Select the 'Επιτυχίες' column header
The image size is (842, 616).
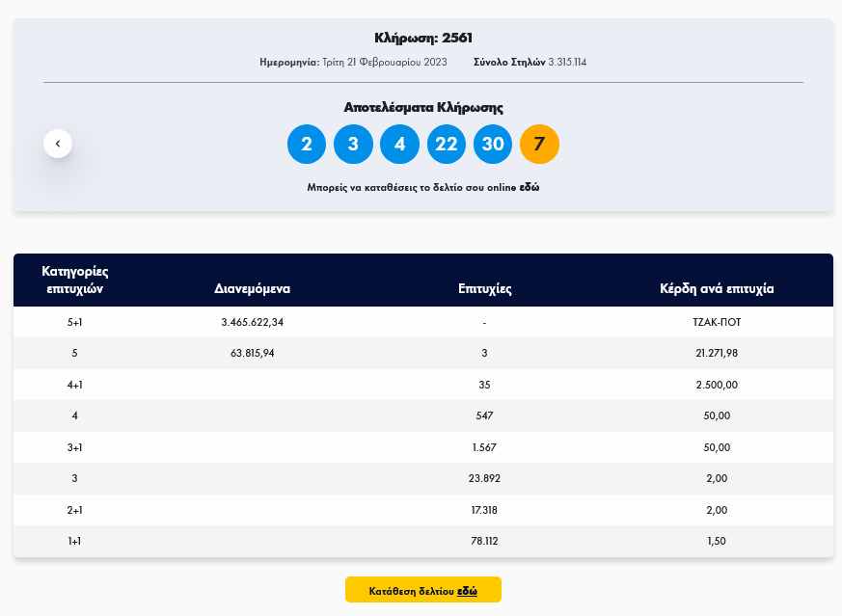484,288
